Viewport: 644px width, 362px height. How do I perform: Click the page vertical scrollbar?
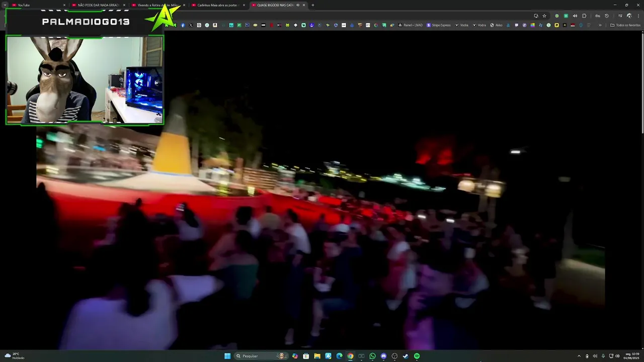pos(641,82)
